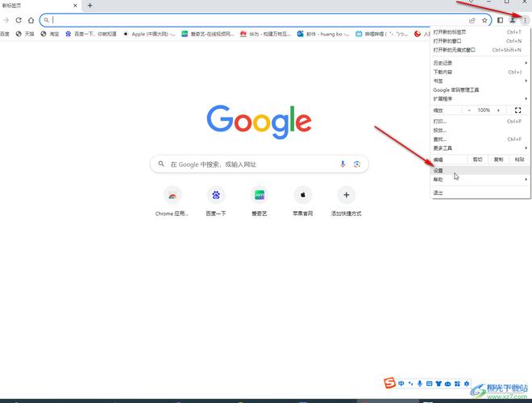532x403 pixels.
Task: Search by image using Google Lens icon
Action: 357,164
